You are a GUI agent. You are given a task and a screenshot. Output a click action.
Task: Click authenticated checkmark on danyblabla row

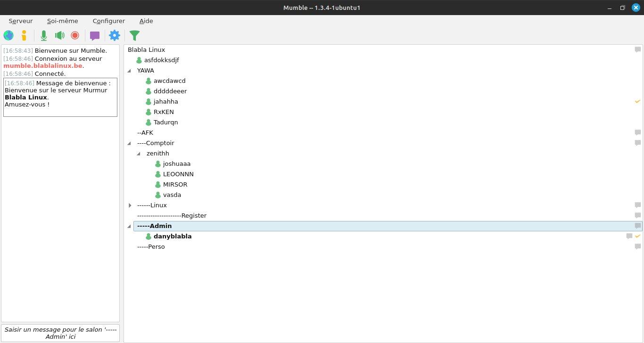(x=637, y=236)
